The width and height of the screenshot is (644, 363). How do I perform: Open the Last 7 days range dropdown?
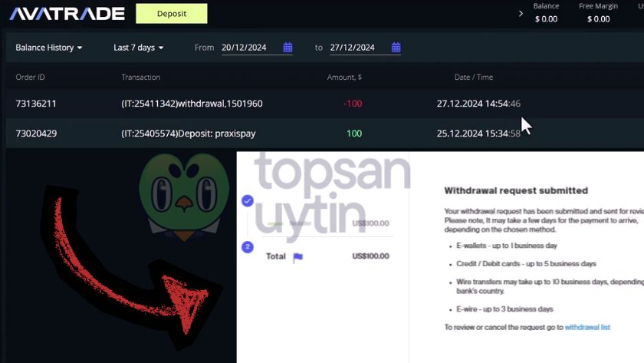click(139, 48)
